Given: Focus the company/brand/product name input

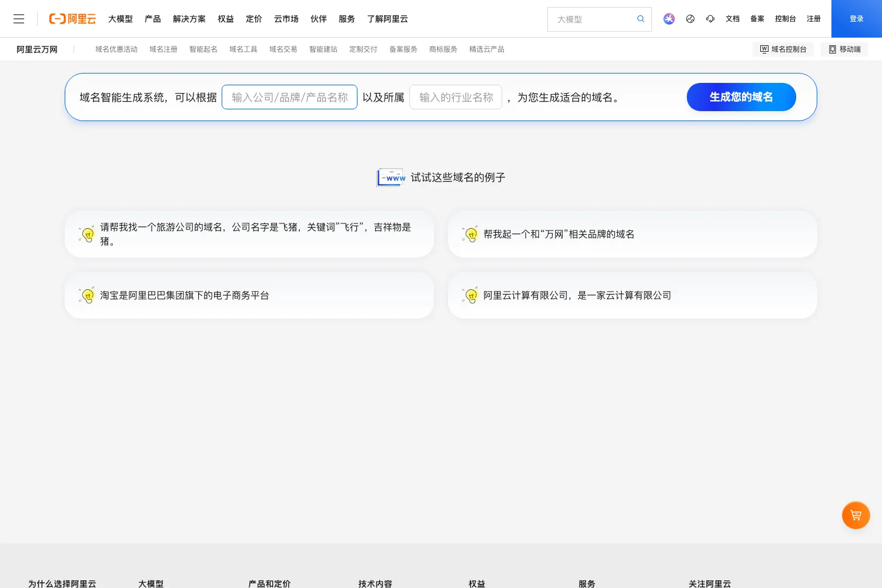Looking at the screenshot, I should coord(289,97).
